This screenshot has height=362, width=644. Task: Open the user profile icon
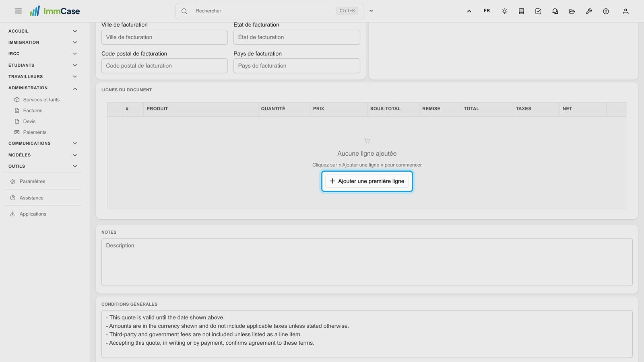pyautogui.click(x=625, y=11)
